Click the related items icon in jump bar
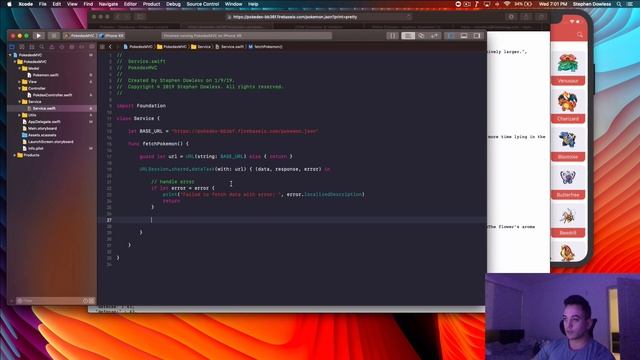The width and height of the screenshot is (640, 360). [x=102, y=47]
